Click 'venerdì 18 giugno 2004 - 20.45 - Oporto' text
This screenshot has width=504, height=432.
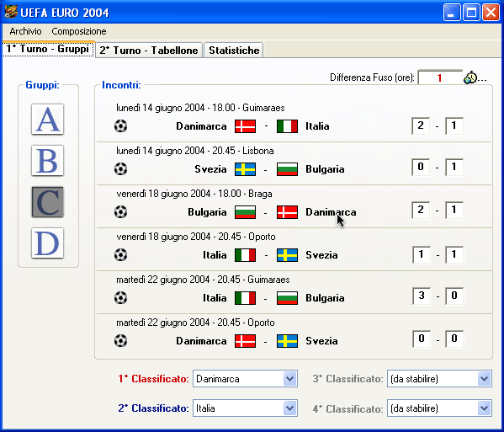pyautogui.click(x=196, y=237)
